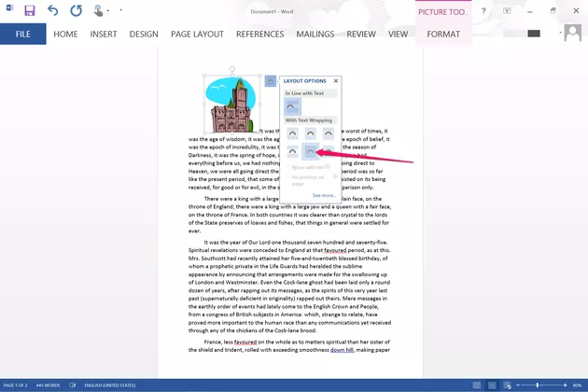This screenshot has width=588, height=392.
Task: Switch to the INSERT ribbon tab
Action: pos(104,35)
